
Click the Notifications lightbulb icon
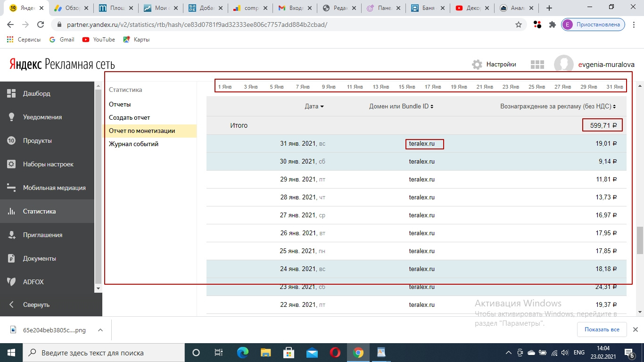point(12,117)
